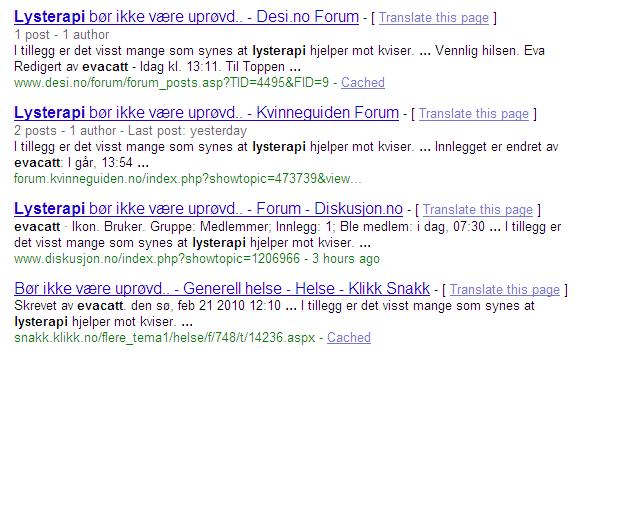
Task: Click the www.diskusjon.no URL text
Action: tap(157, 258)
